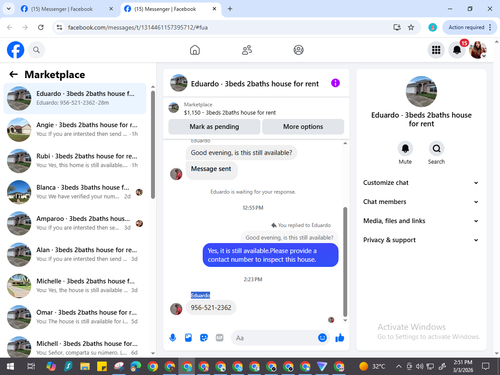Click the phone number 956-521-2362 message
500x375 pixels.
coord(211,308)
